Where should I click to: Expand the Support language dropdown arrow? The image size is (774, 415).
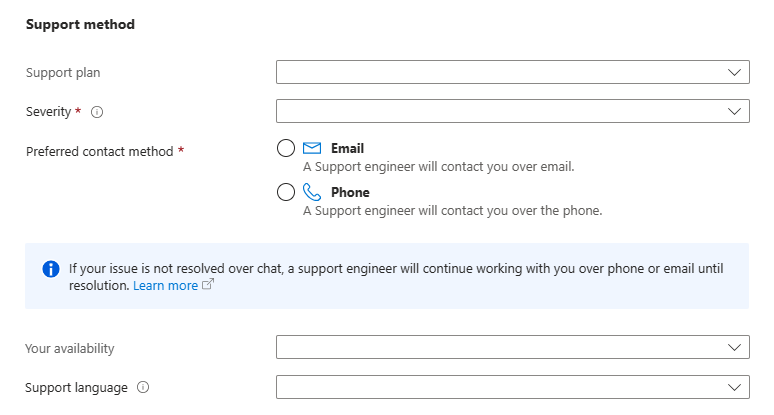tap(734, 387)
